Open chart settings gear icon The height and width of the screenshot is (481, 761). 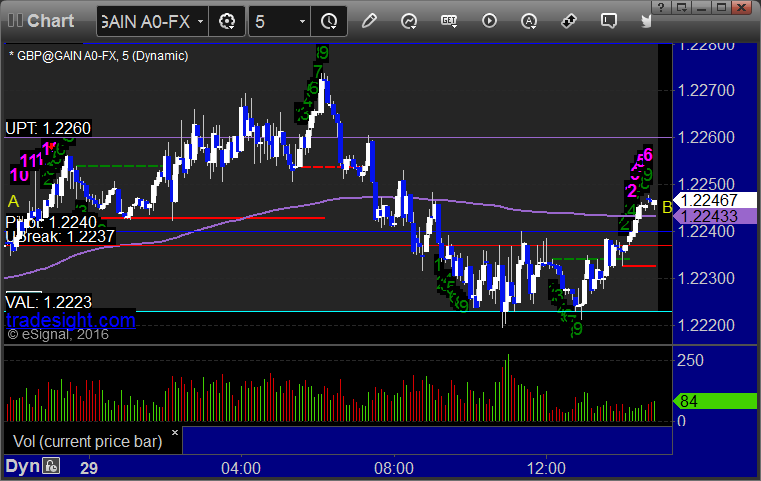[x=227, y=21]
